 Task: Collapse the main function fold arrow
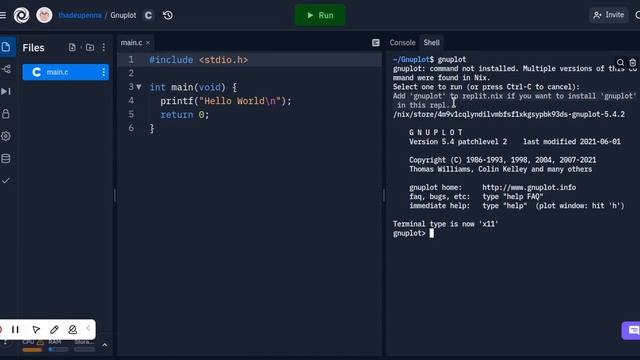[139, 87]
